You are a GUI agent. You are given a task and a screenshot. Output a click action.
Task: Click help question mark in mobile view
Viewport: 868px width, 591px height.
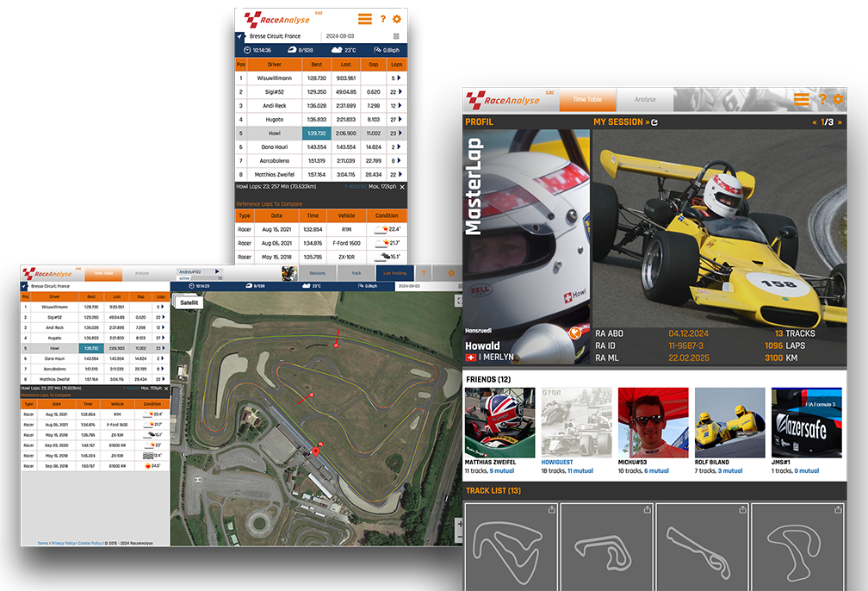point(382,19)
